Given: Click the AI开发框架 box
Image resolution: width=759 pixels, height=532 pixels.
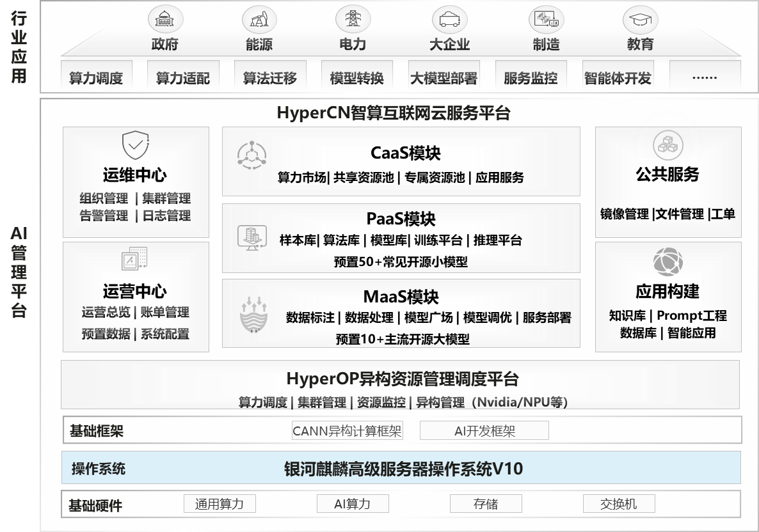Looking at the screenshot, I should (x=484, y=431).
